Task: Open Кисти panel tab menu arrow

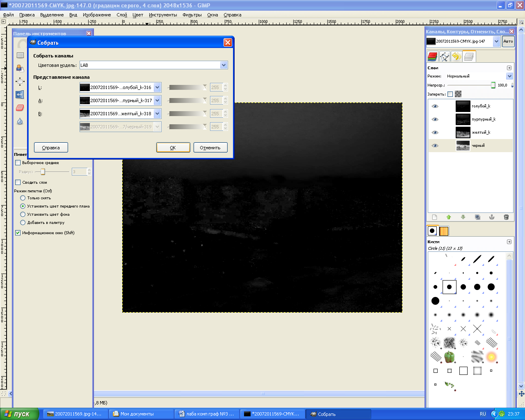Action: tap(509, 242)
